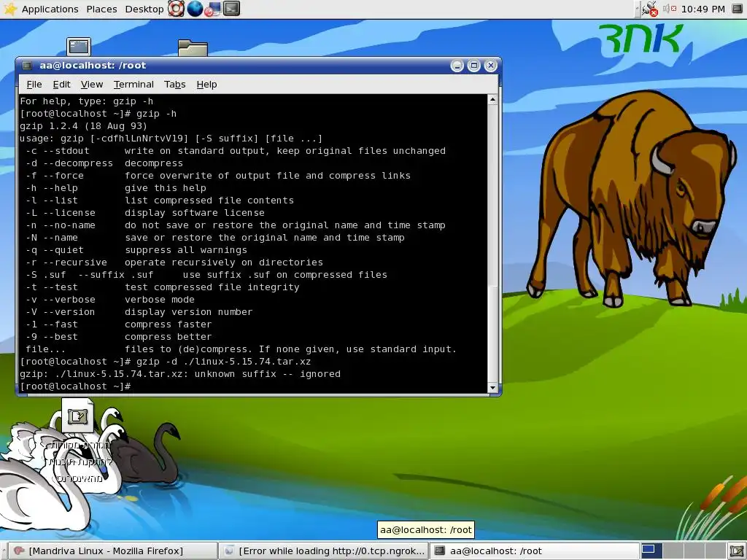Switch to Error while loading taskbar window
Screen dimensions: 747x560
pos(325,551)
